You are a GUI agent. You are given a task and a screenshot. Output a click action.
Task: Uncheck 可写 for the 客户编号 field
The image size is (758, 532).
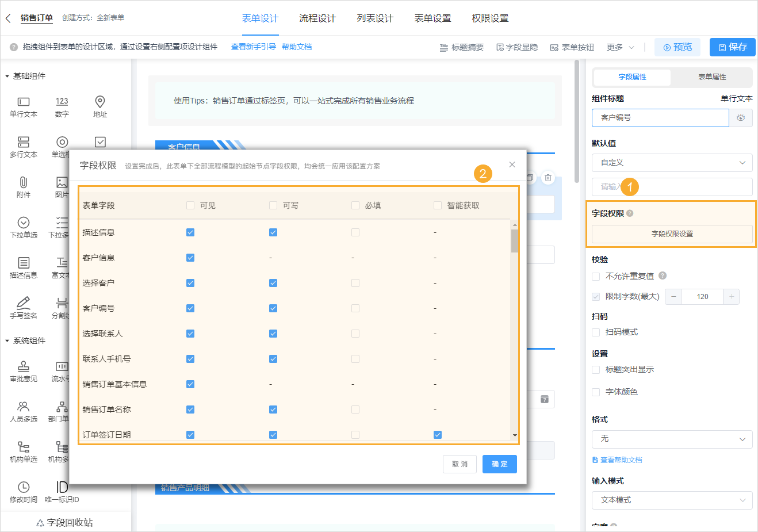(x=273, y=308)
